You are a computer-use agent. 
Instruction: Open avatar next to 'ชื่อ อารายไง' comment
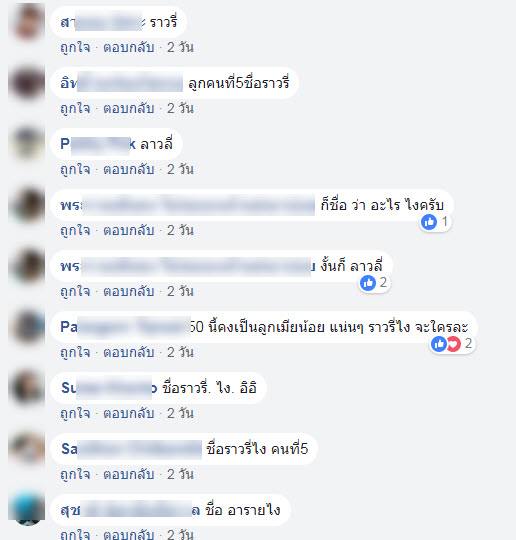27,510
